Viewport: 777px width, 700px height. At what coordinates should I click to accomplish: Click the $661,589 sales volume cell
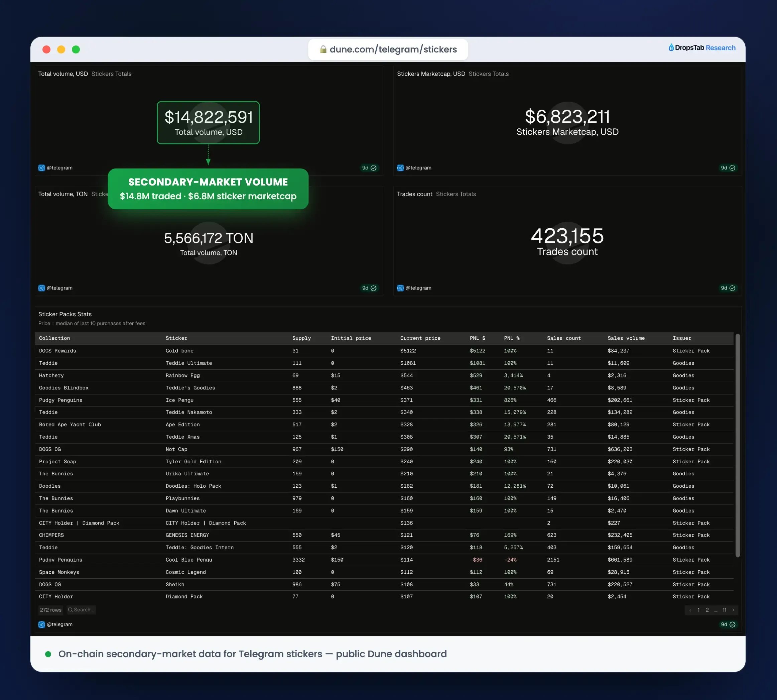point(620,560)
